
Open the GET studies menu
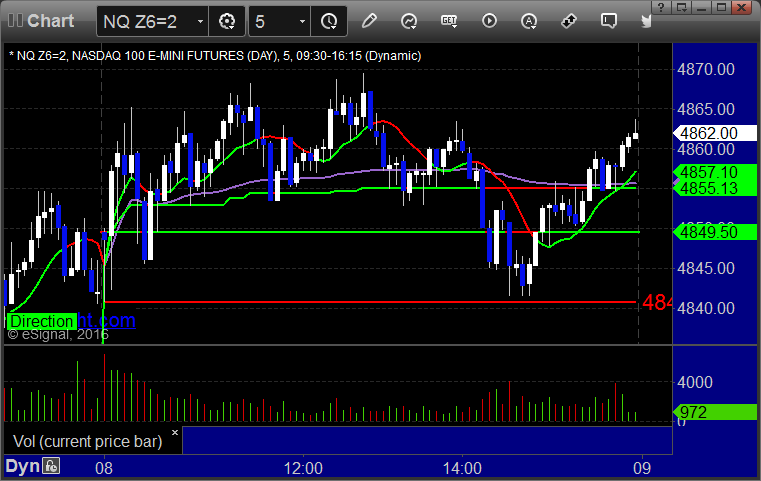pos(449,21)
